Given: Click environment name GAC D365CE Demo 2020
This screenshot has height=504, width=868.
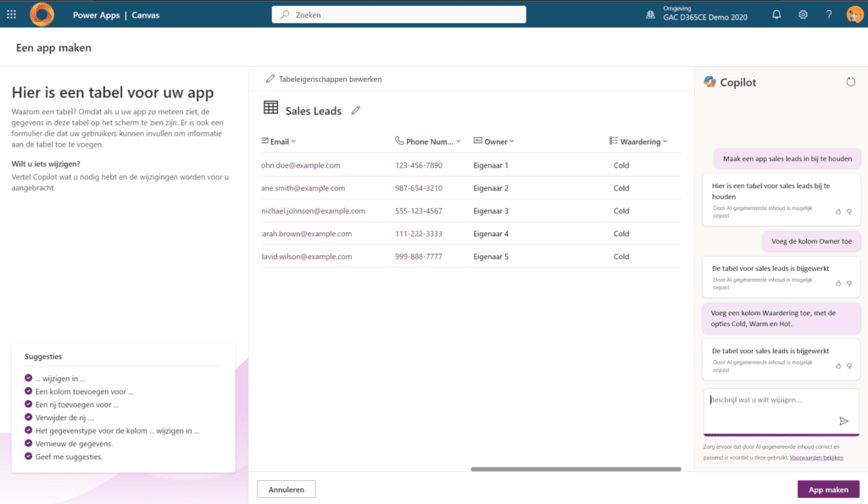Looking at the screenshot, I should click(x=705, y=18).
